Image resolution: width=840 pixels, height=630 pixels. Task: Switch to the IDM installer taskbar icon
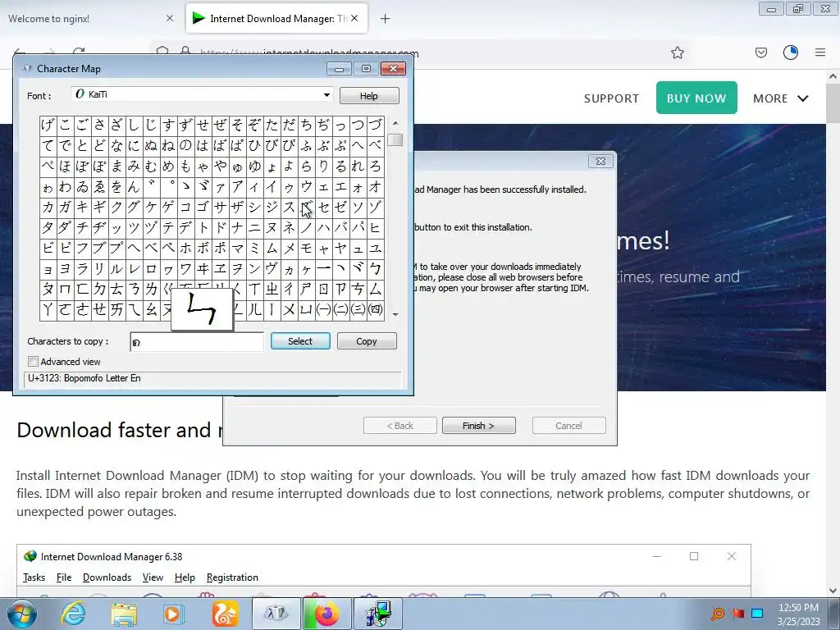pyautogui.click(x=378, y=614)
